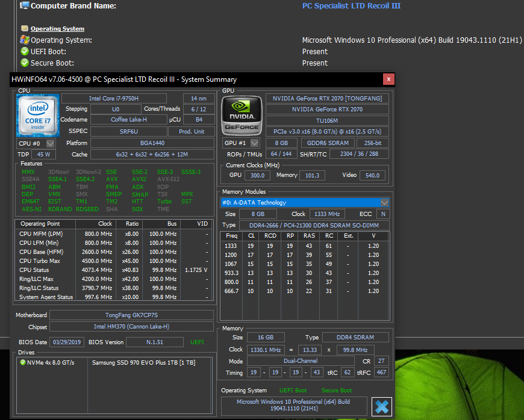Screen dimensions: 524x420
Task: Select the PCIe v3.0 x16 bus field
Action: [327, 132]
